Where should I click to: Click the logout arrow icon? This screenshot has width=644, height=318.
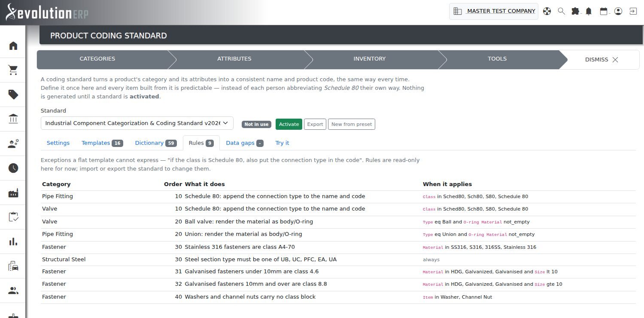coord(633,11)
